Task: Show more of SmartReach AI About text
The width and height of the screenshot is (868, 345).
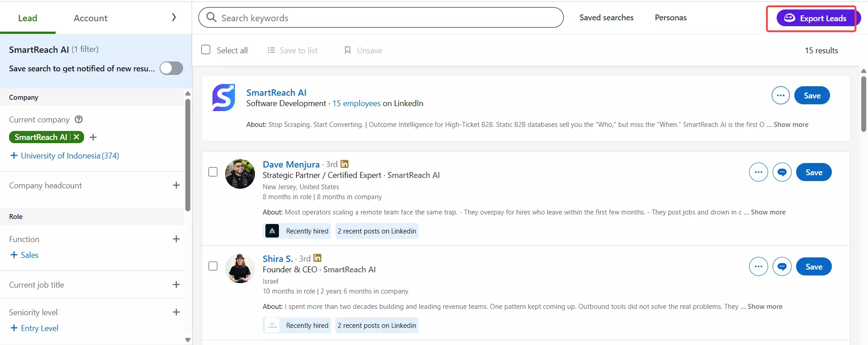Action: point(791,125)
